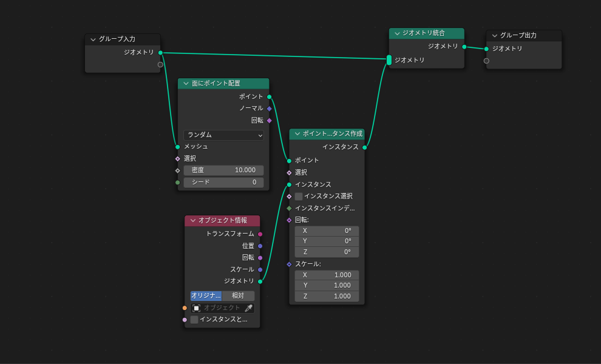The image size is (601, 364).
Task: Open the ランダム distribution method dropdown
Action: [223, 135]
